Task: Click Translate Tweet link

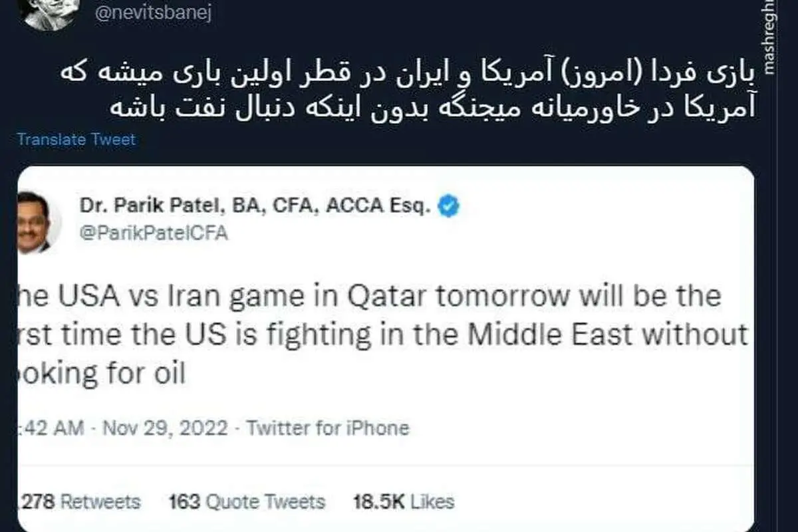Action: (76, 140)
